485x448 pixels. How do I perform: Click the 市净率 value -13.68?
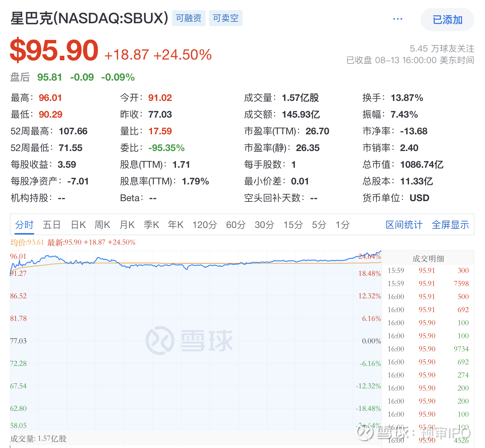coord(414,131)
